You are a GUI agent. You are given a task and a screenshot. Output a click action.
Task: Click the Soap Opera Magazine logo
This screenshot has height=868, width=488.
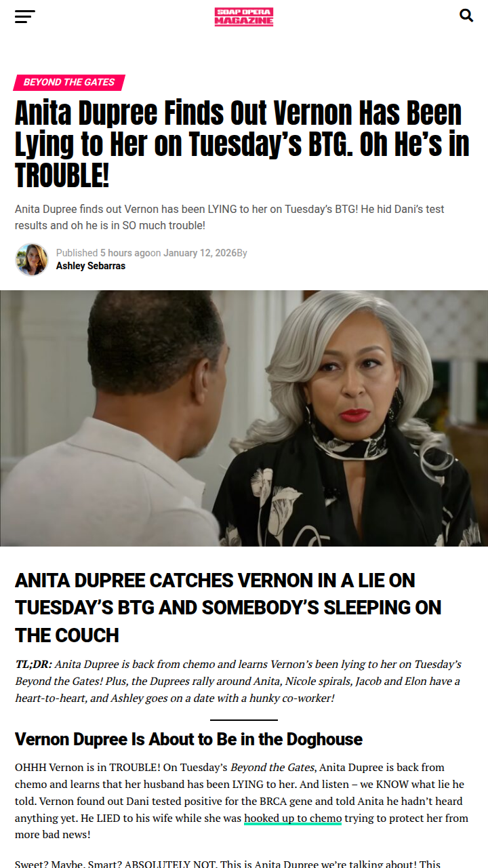point(244,16)
